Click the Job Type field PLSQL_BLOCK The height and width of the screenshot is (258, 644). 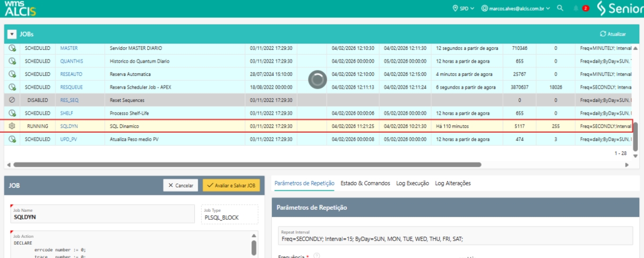tap(230, 214)
